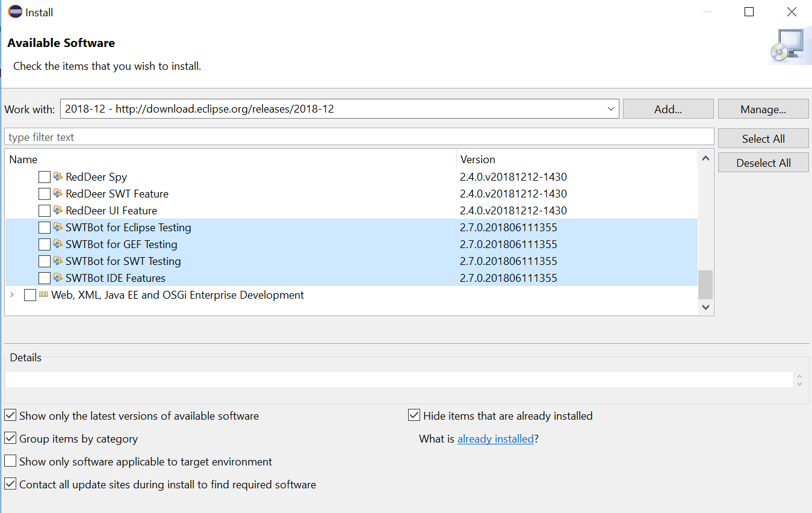The image size is (812, 513).
Task: Uncheck Group items by category
Action: click(10, 438)
